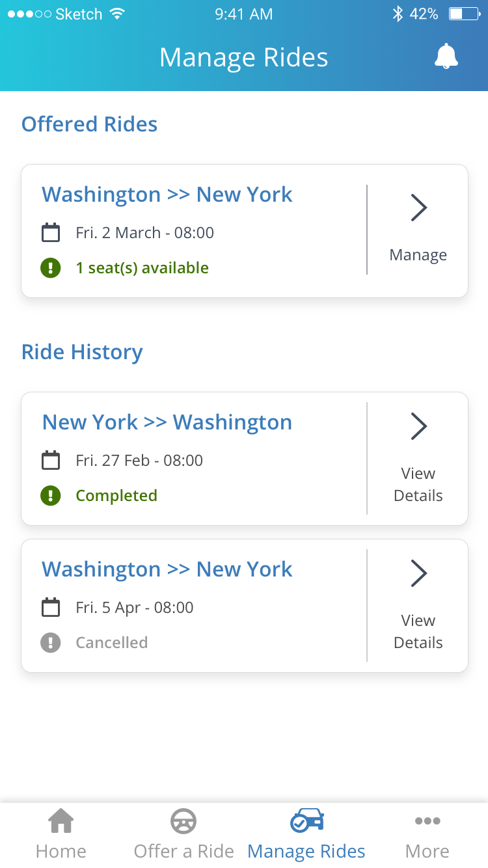Tap green alert icon next to seats available
The image size is (488, 868).
[51, 268]
